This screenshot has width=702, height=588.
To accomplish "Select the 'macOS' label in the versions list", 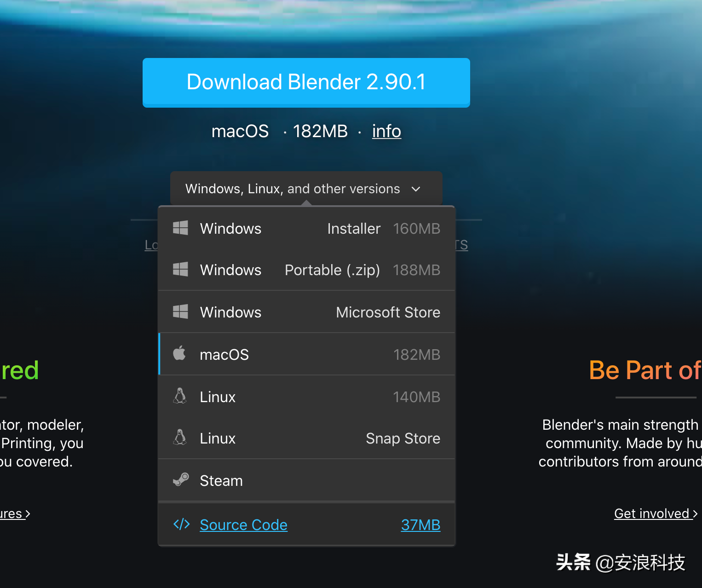I will tap(224, 355).
